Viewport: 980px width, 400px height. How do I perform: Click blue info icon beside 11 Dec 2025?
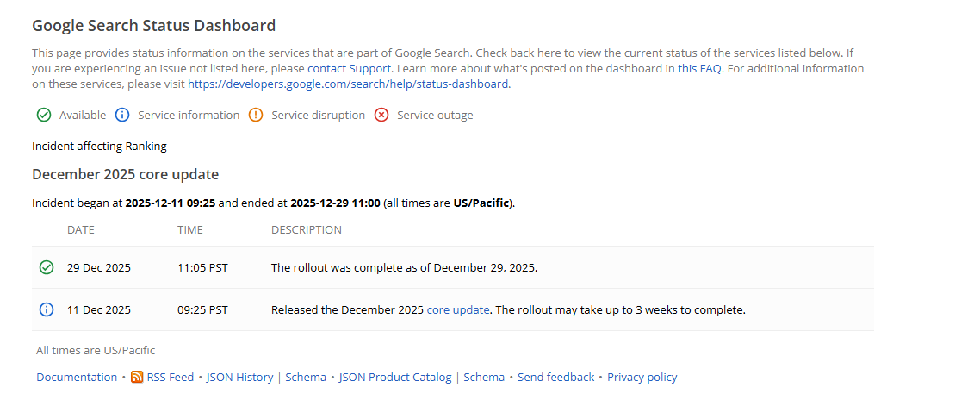coord(47,309)
